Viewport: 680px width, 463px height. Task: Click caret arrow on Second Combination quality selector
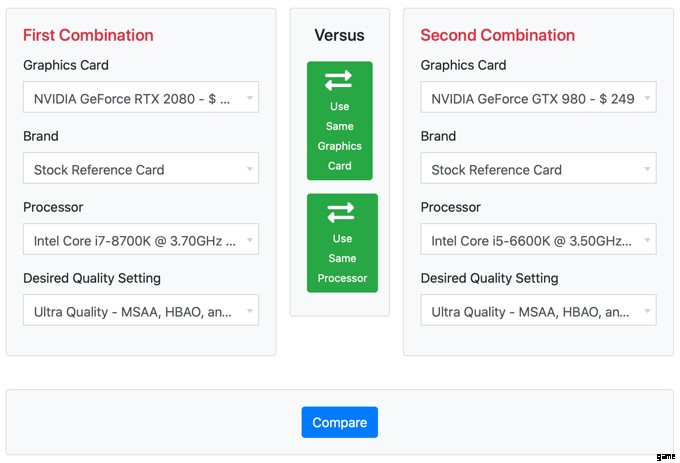pyautogui.click(x=647, y=312)
